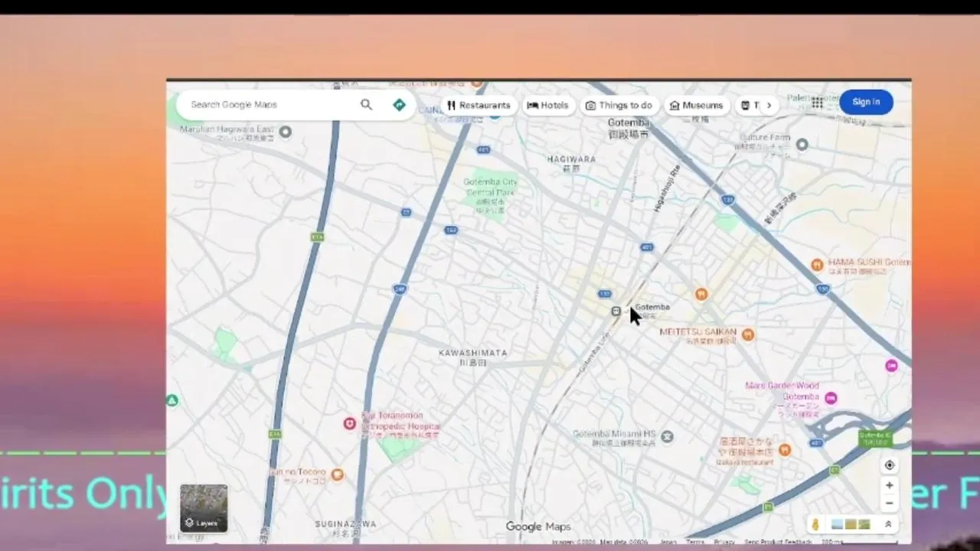The width and height of the screenshot is (980, 551).
Task: Expand the imagery strip double chevron
Action: pos(888,524)
